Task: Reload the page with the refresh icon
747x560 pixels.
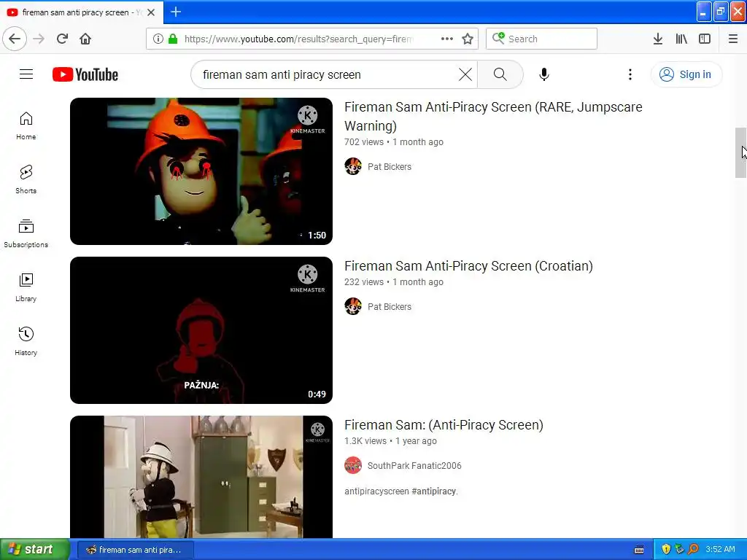Action: tap(62, 39)
